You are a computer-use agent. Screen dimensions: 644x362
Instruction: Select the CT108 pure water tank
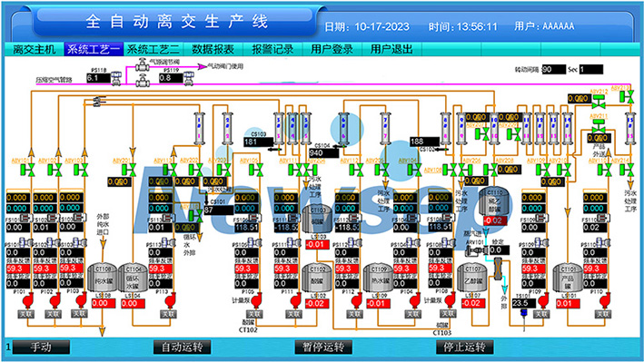coord(103,278)
